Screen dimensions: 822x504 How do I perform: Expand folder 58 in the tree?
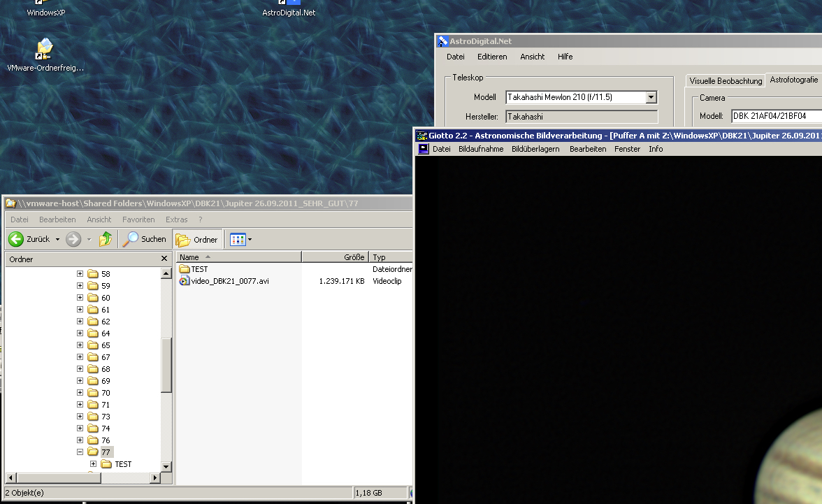pyautogui.click(x=80, y=274)
